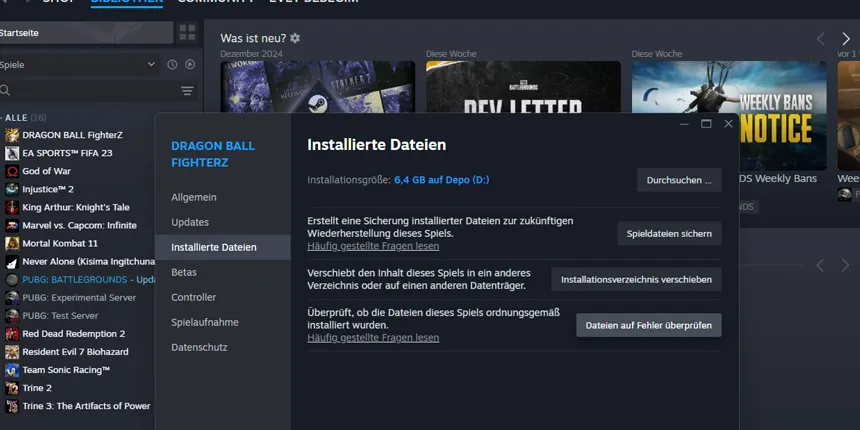Click the God of War game icon
Viewport: 860px width, 430px height.
pos(12,171)
